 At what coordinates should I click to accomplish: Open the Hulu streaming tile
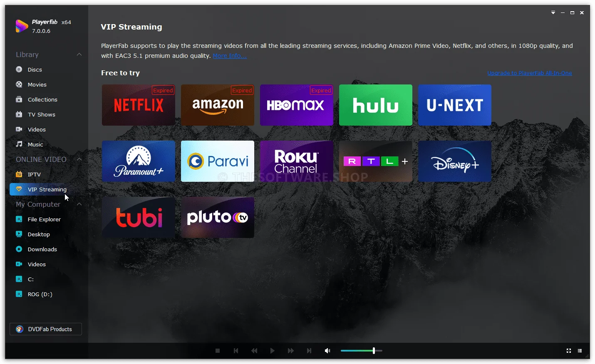point(376,105)
